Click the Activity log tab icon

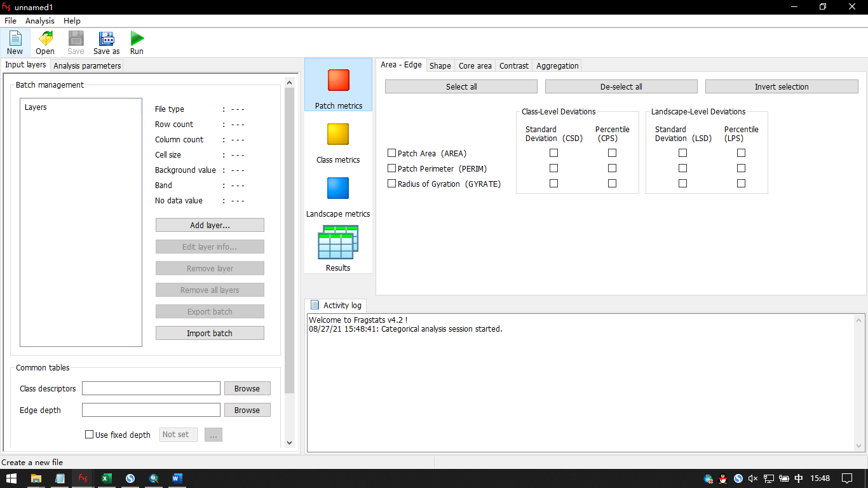point(315,305)
